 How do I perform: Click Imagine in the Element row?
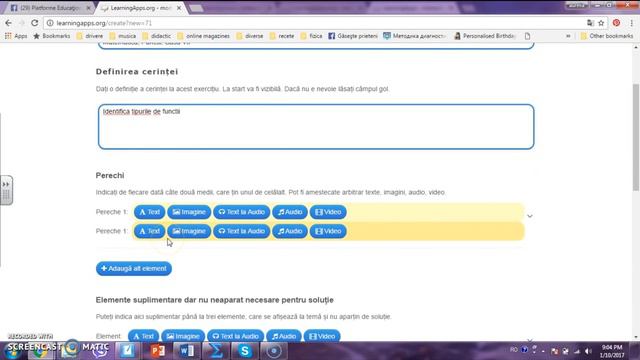click(183, 336)
